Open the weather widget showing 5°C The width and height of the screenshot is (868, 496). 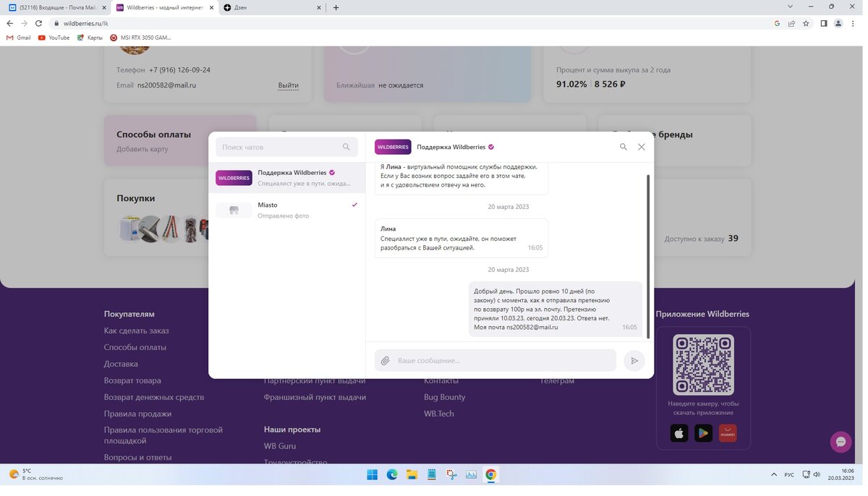pyautogui.click(x=35, y=474)
